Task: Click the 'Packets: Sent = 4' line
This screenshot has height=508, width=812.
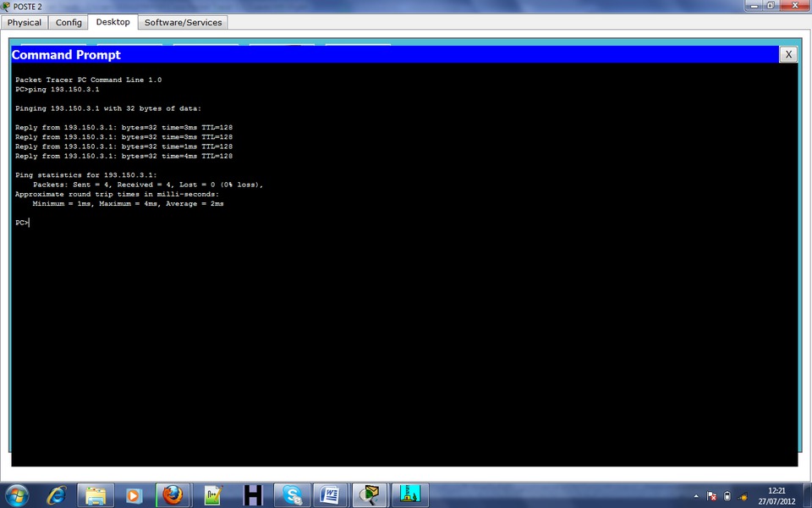Action: click(148, 185)
